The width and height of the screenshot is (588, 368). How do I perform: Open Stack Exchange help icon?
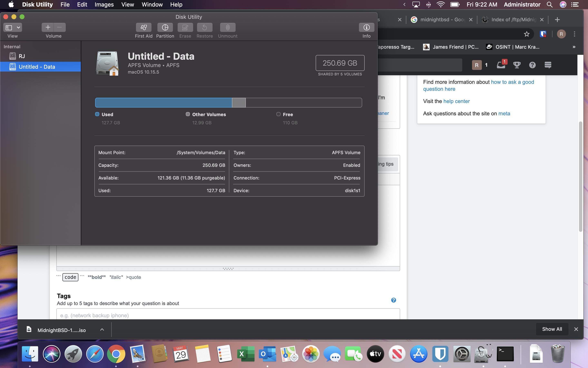532,65
